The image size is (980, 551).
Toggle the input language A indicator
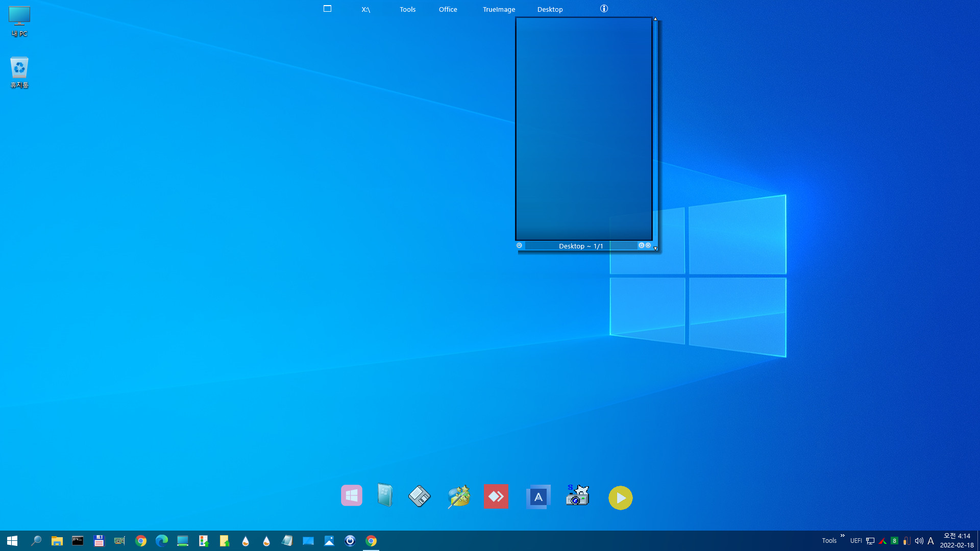click(x=930, y=541)
